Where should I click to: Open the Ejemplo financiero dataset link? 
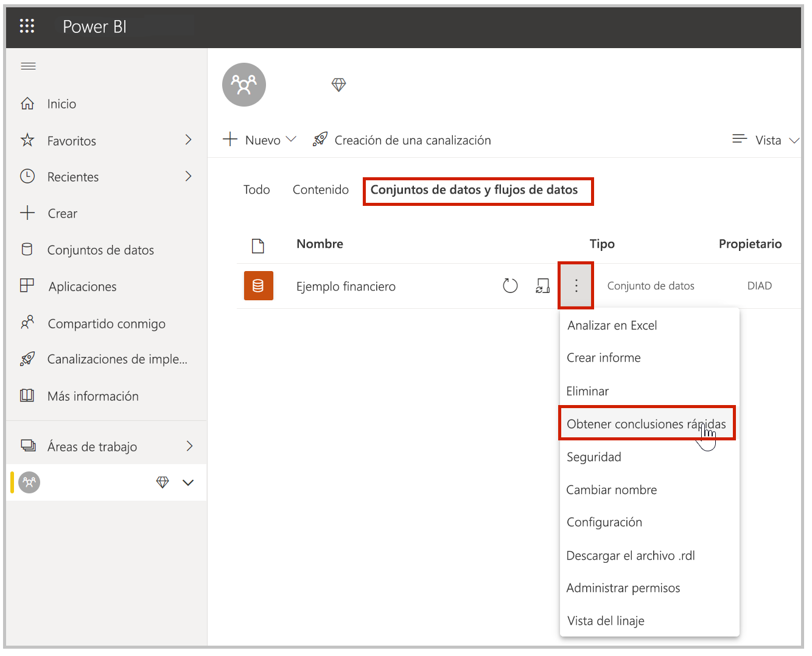pyautogui.click(x=346, y=286)
